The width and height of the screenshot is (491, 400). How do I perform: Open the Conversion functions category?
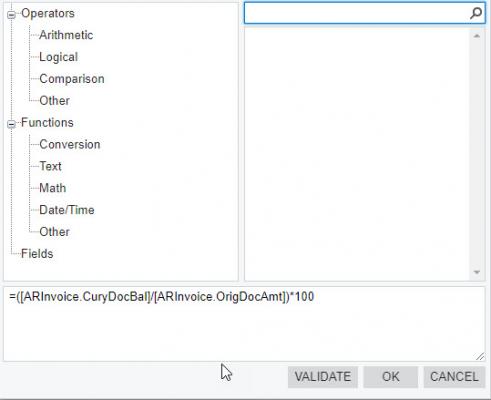tap(70, 144)
